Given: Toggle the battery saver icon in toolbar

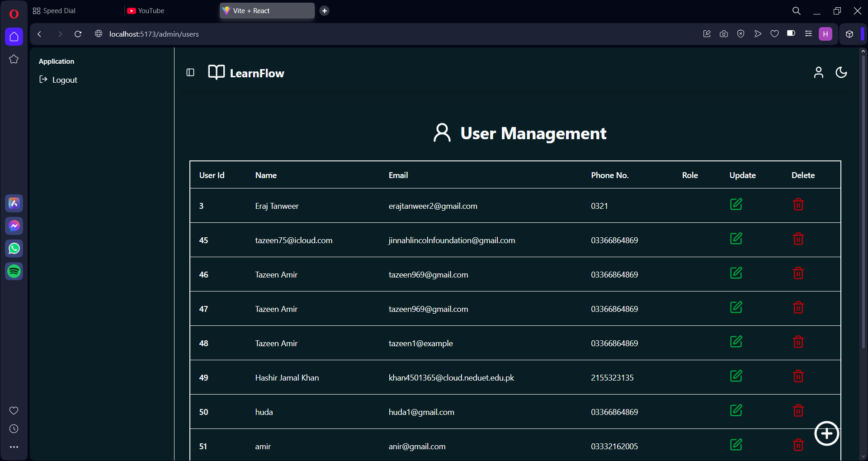Looking at the screenshot, I should (791, 34).
